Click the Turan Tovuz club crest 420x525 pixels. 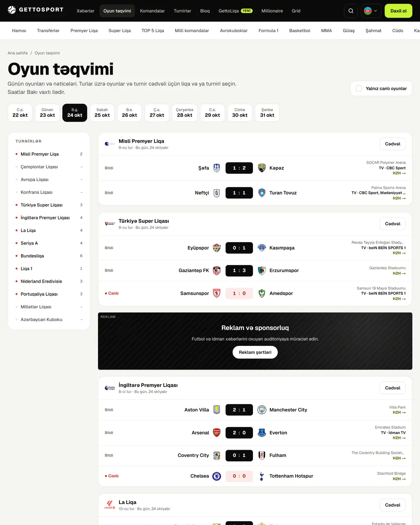coord(262,193)
